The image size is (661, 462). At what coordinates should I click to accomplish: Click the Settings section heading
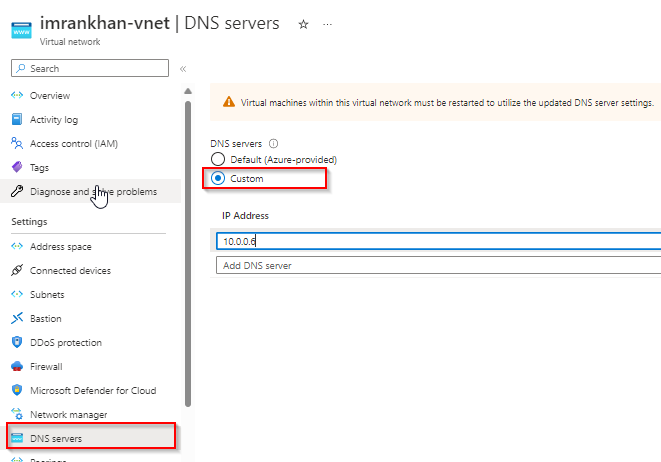(x=30, y=222)
